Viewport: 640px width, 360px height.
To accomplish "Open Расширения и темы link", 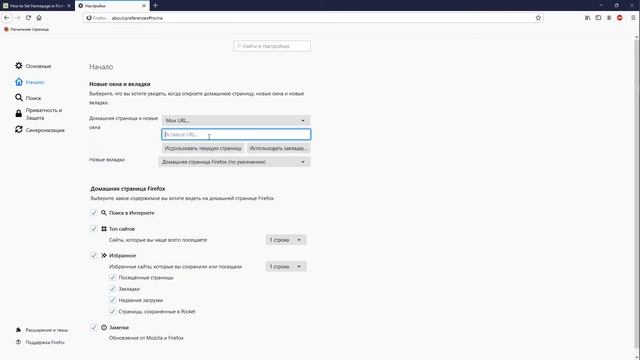I will 42,330.
